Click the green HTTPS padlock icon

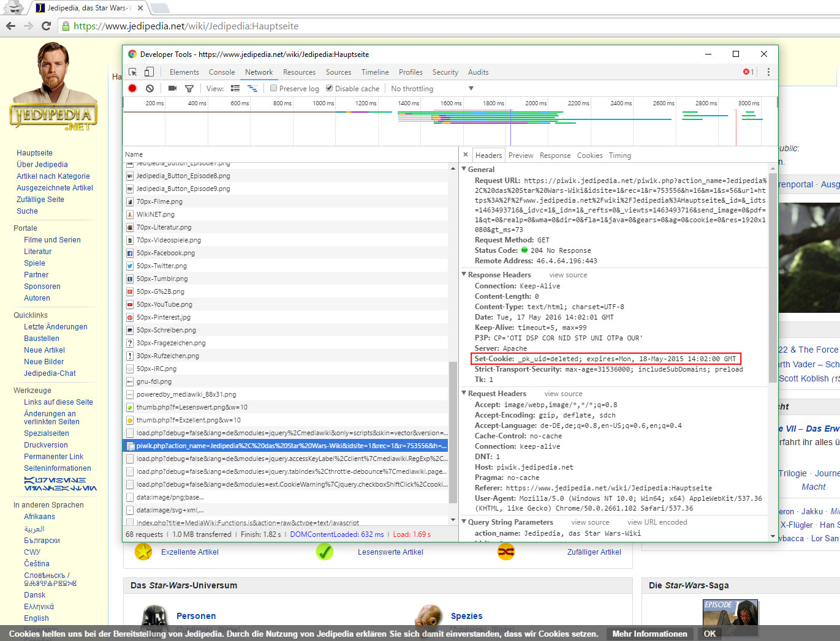click(x=66, y=26)
